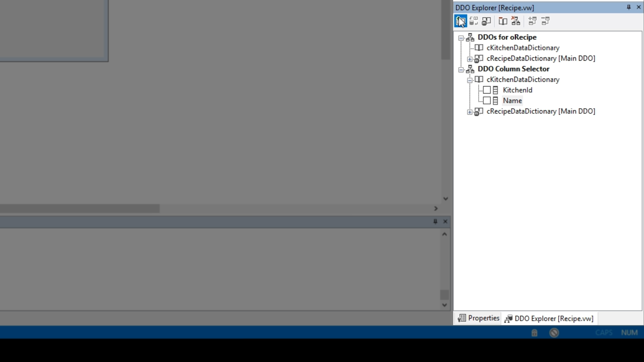The width and height of the screenshot is (644, 362).
Task: Click the lock icon in status bar
Action: pyautogui.click(x=534, y=333)
